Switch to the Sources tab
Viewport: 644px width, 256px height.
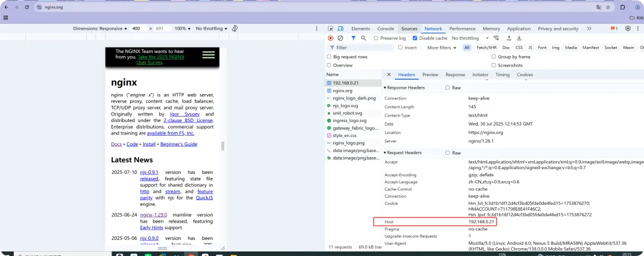[x=409, y=29]
